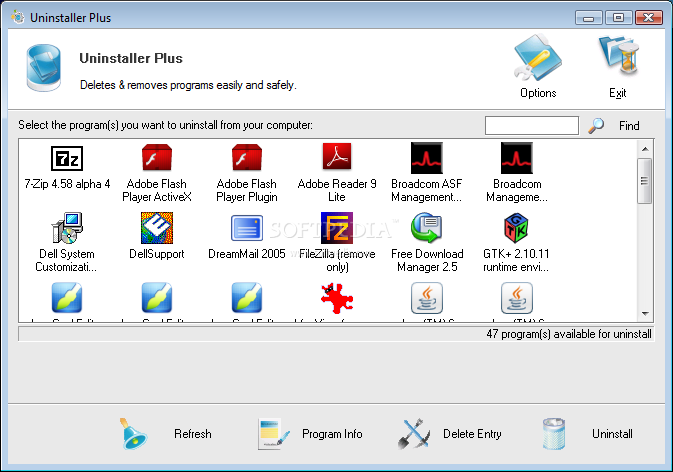Click the search text field

click(532, 126)
